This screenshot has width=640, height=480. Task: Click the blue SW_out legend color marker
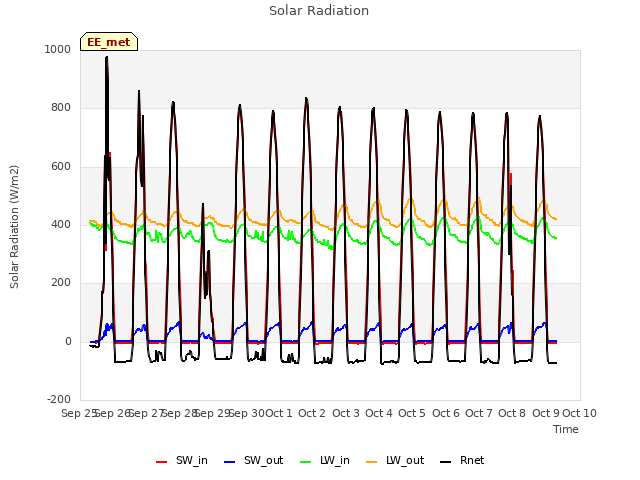230,462
